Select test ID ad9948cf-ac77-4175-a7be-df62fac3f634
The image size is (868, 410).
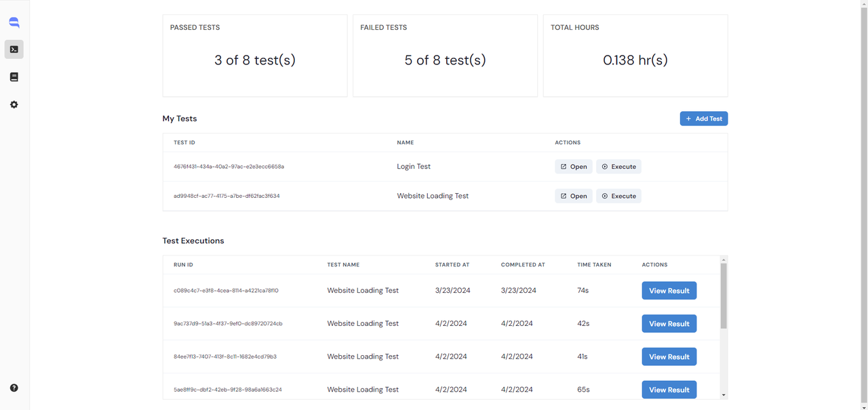point(226,196)
